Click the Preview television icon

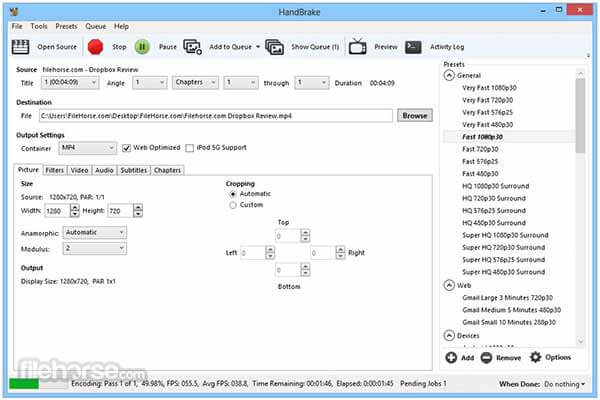[357, 47]
